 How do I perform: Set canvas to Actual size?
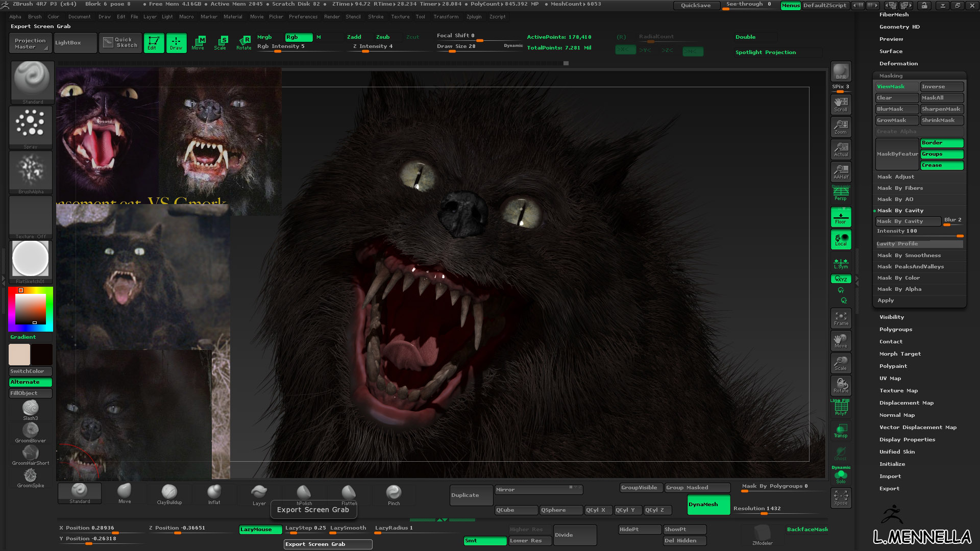pos(841,149)
